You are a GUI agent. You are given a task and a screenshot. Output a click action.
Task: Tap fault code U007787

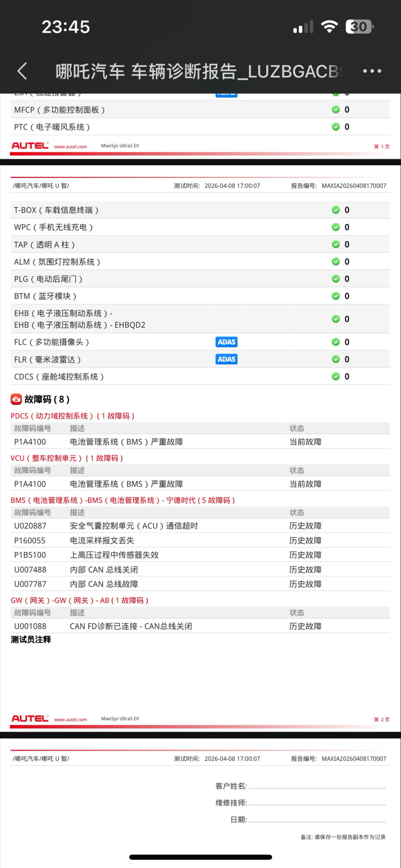[30, 584]
